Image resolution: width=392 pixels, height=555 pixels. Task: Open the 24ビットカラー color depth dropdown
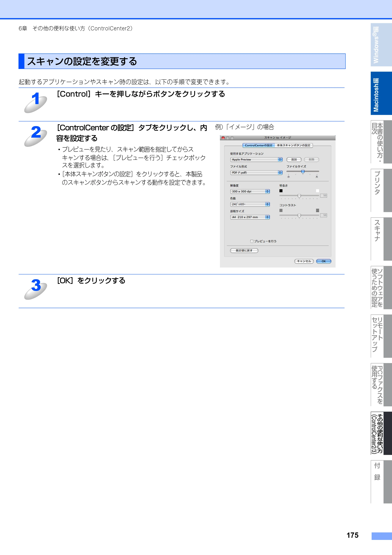pyautogui.click(x=250, y=204)
